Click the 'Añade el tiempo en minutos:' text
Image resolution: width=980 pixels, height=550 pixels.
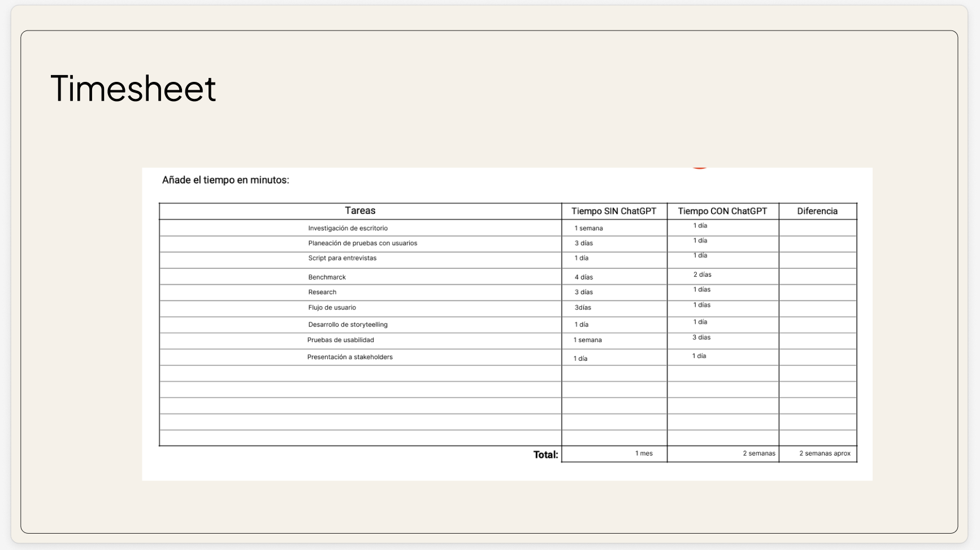point(226,180)
